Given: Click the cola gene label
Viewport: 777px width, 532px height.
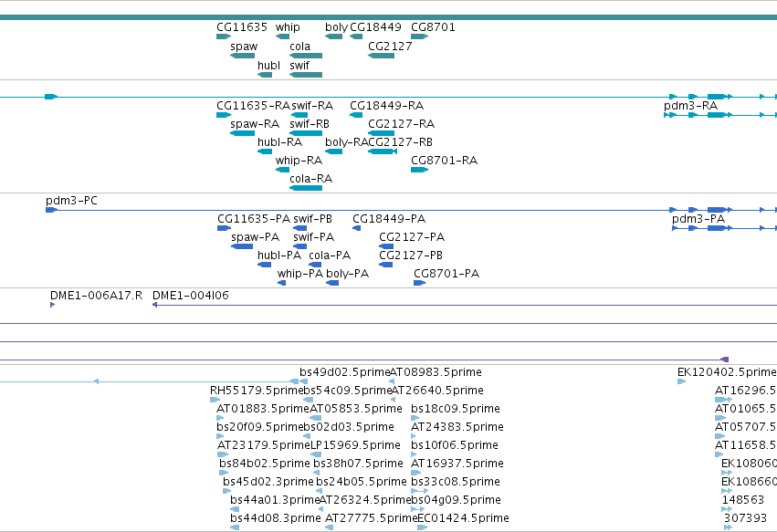Looking at the screenshot, I should (x=299, y=47).
